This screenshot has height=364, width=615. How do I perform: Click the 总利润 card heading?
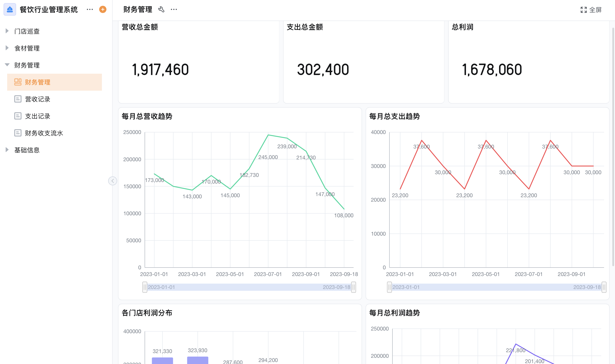[x=463, y=27]
